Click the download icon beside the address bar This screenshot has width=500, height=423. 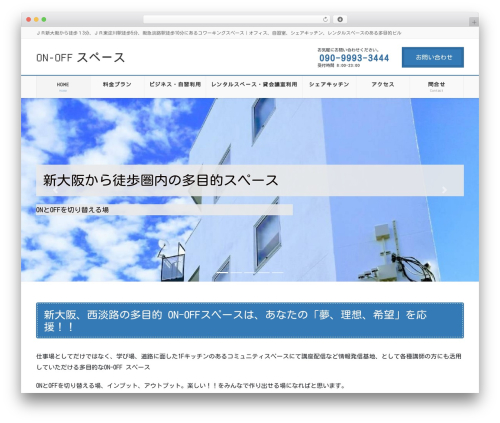[x=340, y=20]
